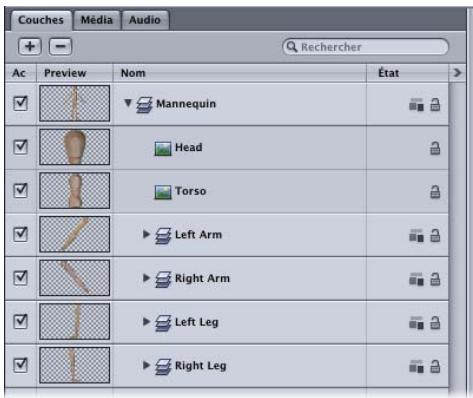The height and width of the screenshot is (398, 473).
Task: Click the Torso preview thumbnail
Action: coord(75,190)
